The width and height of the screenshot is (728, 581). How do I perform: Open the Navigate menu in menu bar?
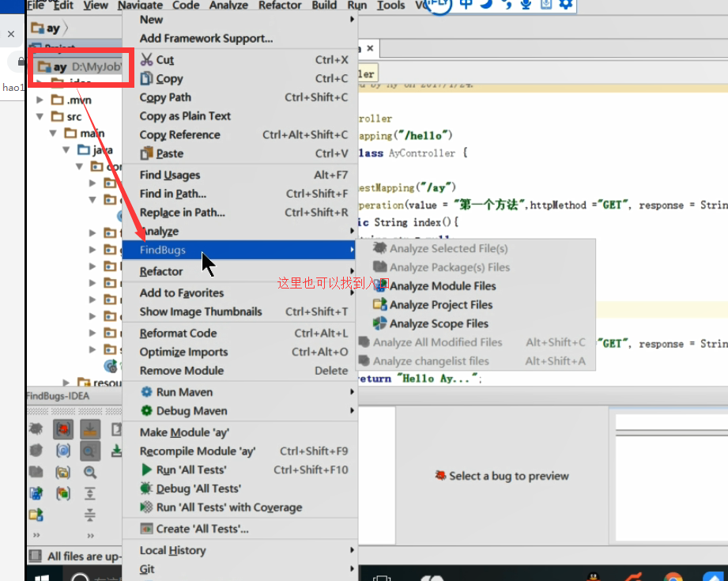pyautogui.click(x=140, y=5)
